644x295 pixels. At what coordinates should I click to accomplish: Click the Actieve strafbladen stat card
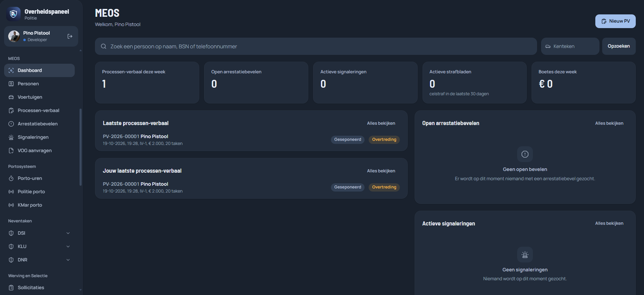[474, 83]
